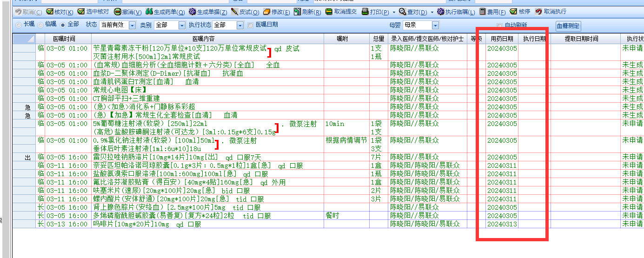
Task: Click the 血糖测定 button
Action: point(568,26)
